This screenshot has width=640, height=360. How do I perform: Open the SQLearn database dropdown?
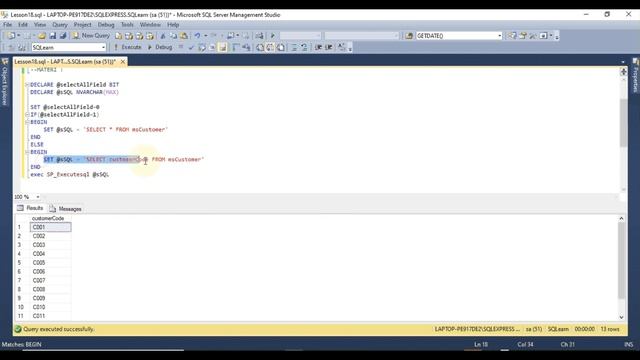click(x=103, y=47)
